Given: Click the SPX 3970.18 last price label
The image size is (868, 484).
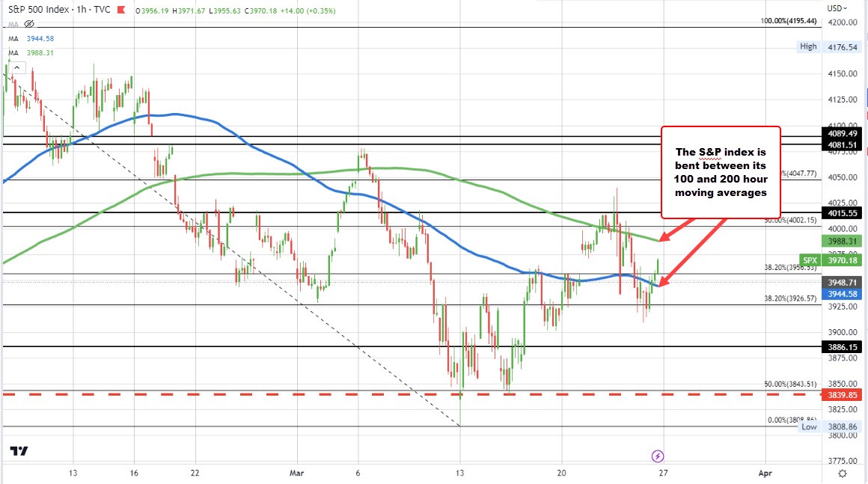Looking at the screenshot, I should coord(831,260).
